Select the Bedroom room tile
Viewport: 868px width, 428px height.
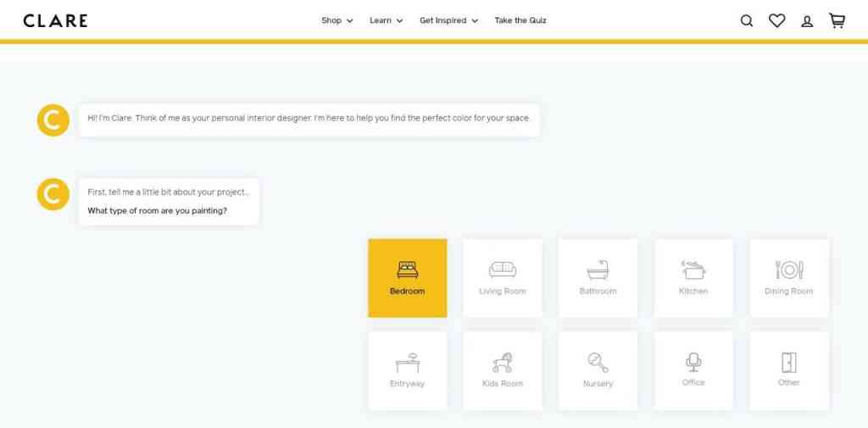[408, 278]
